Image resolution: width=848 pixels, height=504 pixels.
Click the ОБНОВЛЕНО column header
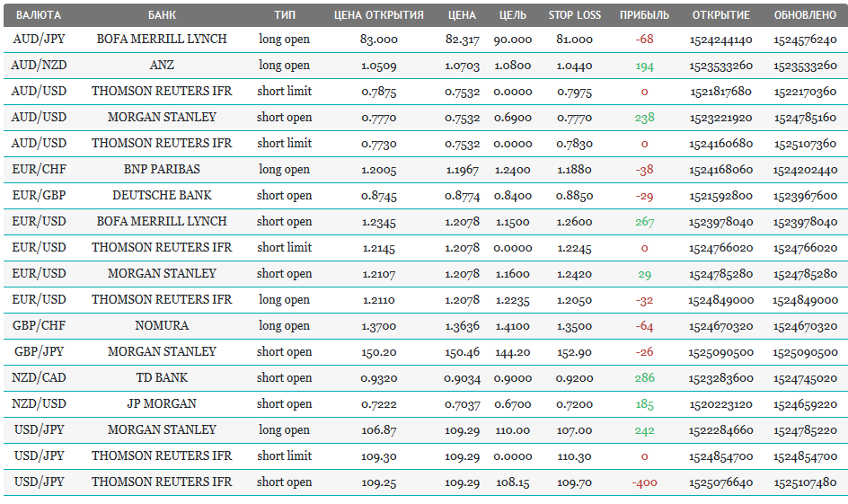805,15
